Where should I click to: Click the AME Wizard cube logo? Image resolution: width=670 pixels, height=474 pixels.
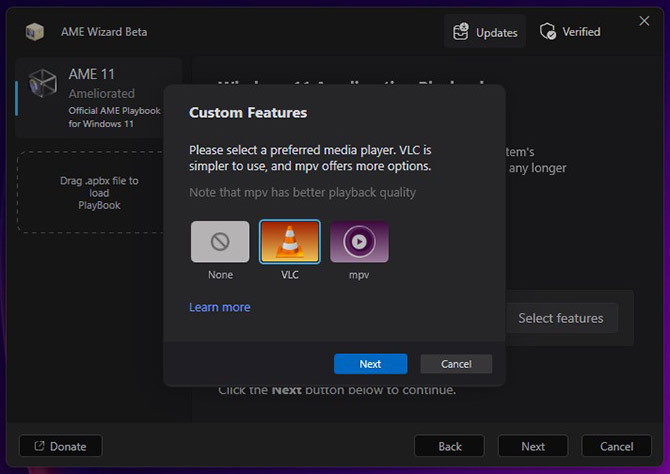tap(35, 32)
